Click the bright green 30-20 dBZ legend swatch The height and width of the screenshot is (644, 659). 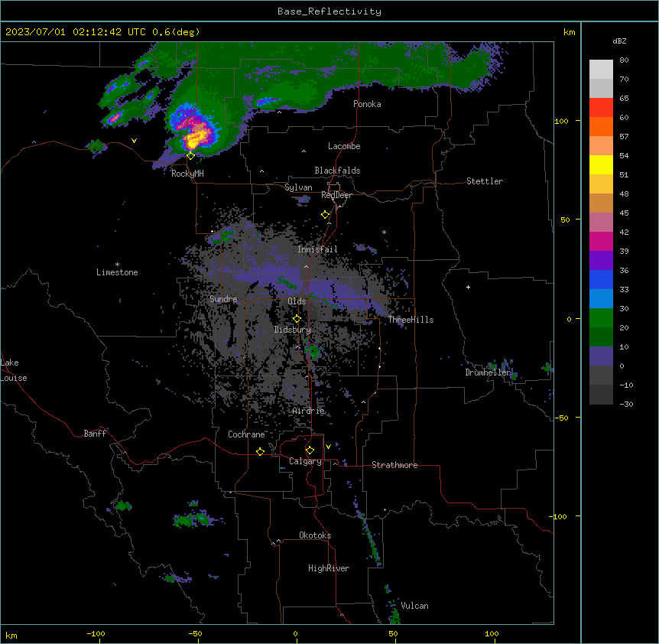601,318
